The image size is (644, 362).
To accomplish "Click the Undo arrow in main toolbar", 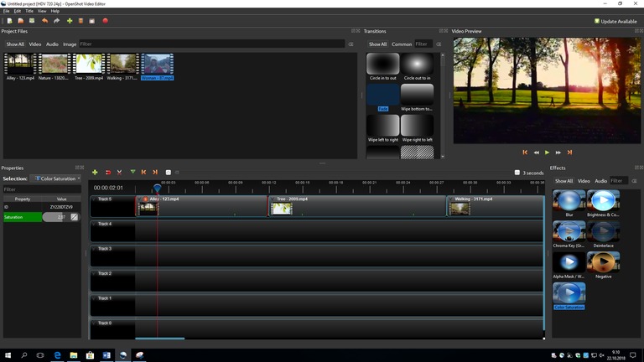I will [45, 21].
